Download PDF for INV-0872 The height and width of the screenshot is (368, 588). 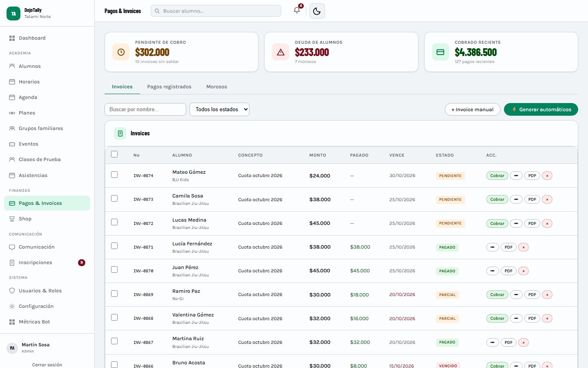point(532,223)
